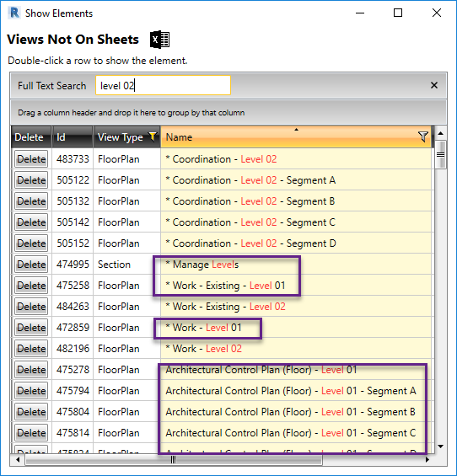Close the Show Elements window
Viewport: 457px width, 476px height.
[436, 13]
